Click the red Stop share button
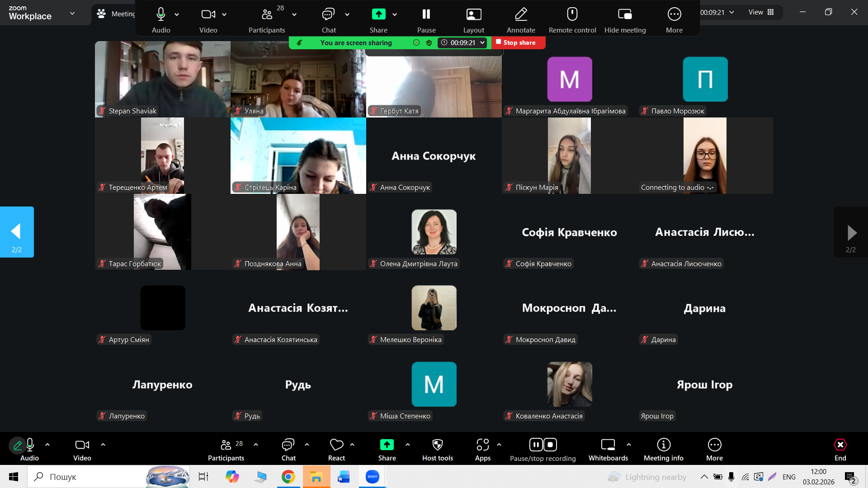The image size is (868, 488). tap(519, 42)
